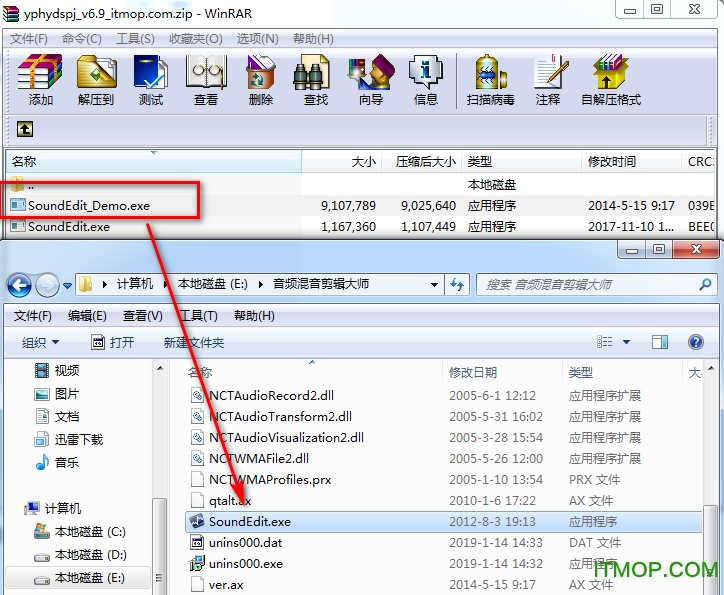Expand the 本地磁盘 (E:) breadcrumb arrow
This screenshot has height=595, width=724.
pos(261,284)
